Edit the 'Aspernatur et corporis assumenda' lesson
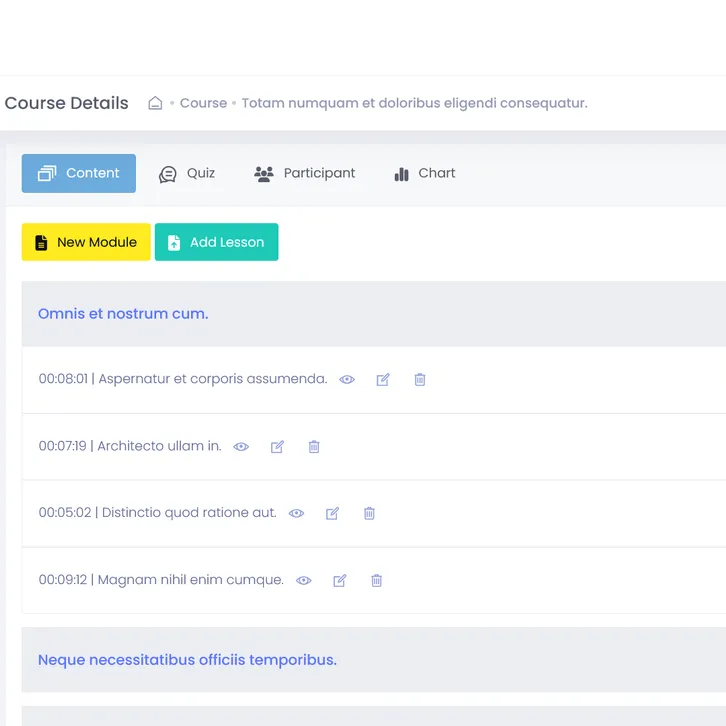726x726 pixels. click(383, 380)
